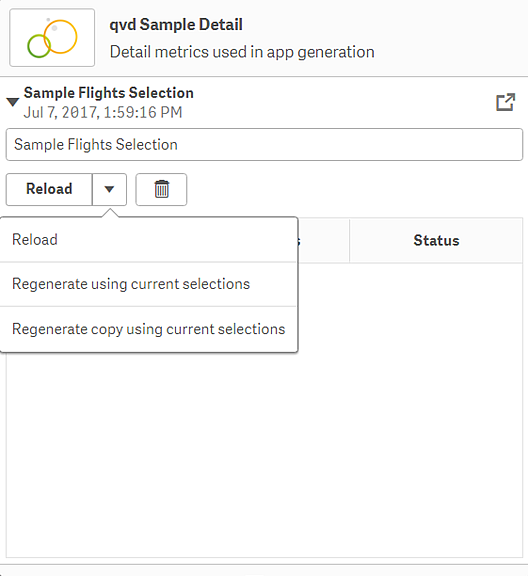Click the Sample Flights Selection bold heading
The image size is (528, 576).
click(109, 93)
